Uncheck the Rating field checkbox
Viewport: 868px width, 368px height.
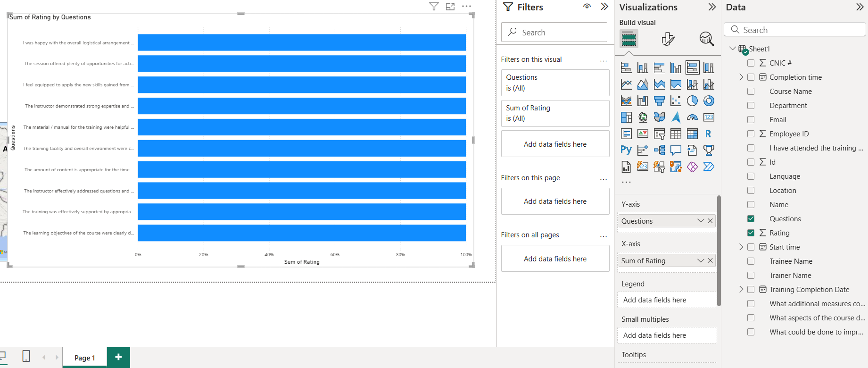click(751, 233)
